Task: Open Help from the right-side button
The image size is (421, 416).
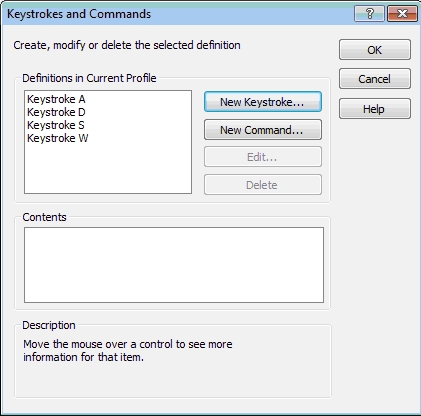Action: (x=375, y=109)
